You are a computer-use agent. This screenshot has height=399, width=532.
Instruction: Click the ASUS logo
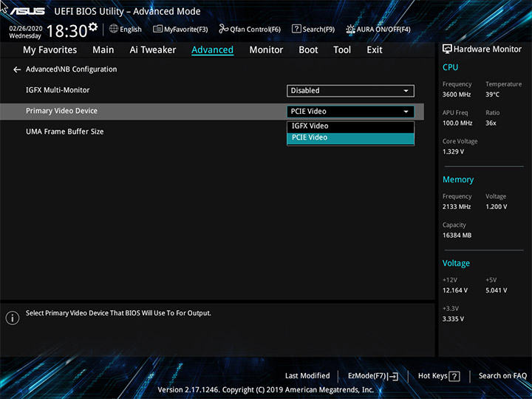coord(27,11)
